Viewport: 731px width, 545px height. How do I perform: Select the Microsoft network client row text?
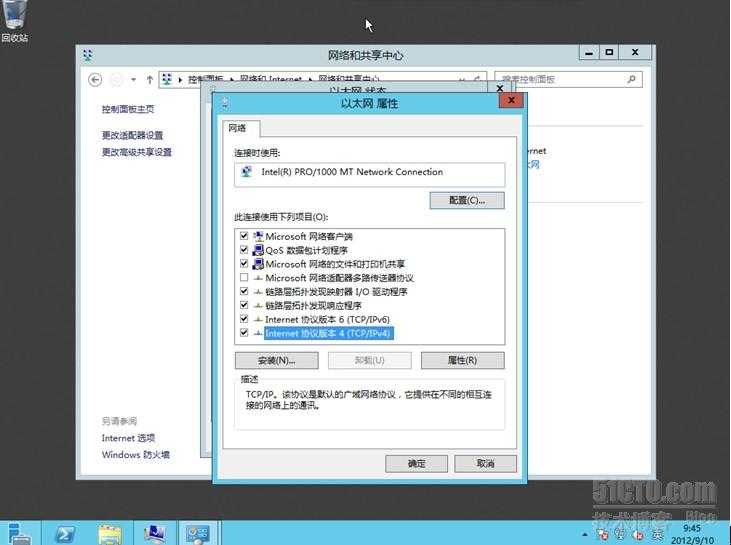pyautogui.click(x=309, y=236)
